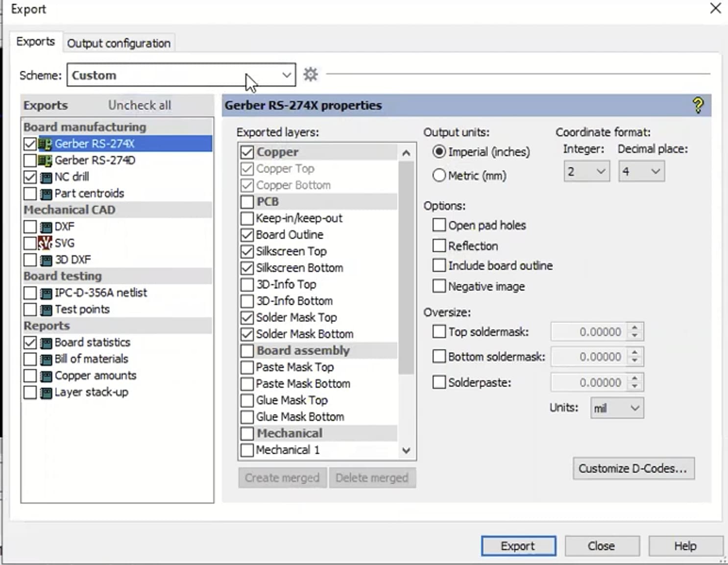The height and width of the screenshot is (565, 728).
Task: Enable Top soldermask oversize checkbox
Action: point(439,332)
